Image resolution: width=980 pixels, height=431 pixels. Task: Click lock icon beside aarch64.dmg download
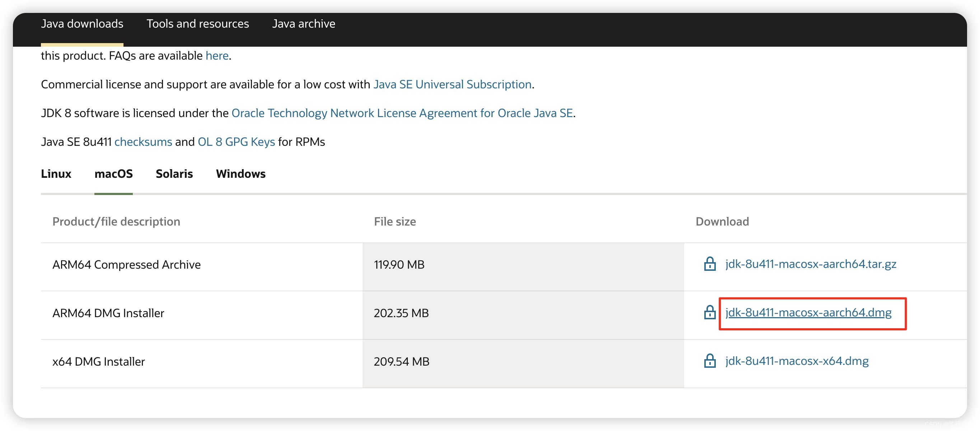[x=709, y=312]
